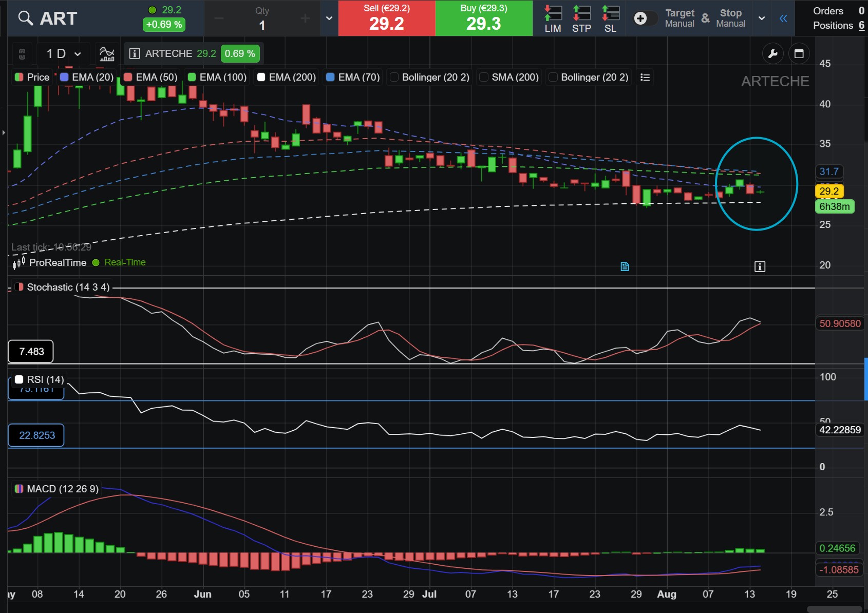Viewport: 868px width, 613px height.
Task: Open the indicator list icon
Action: pos(645,77)
